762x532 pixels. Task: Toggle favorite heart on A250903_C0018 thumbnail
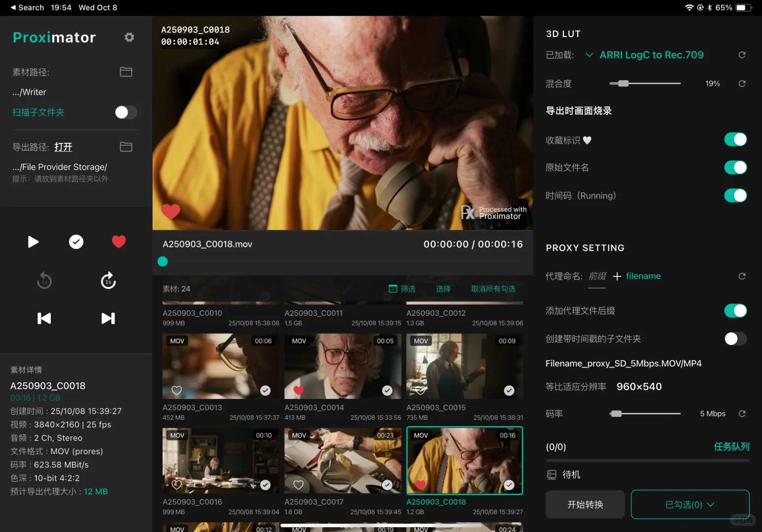(x=420, y=485)
